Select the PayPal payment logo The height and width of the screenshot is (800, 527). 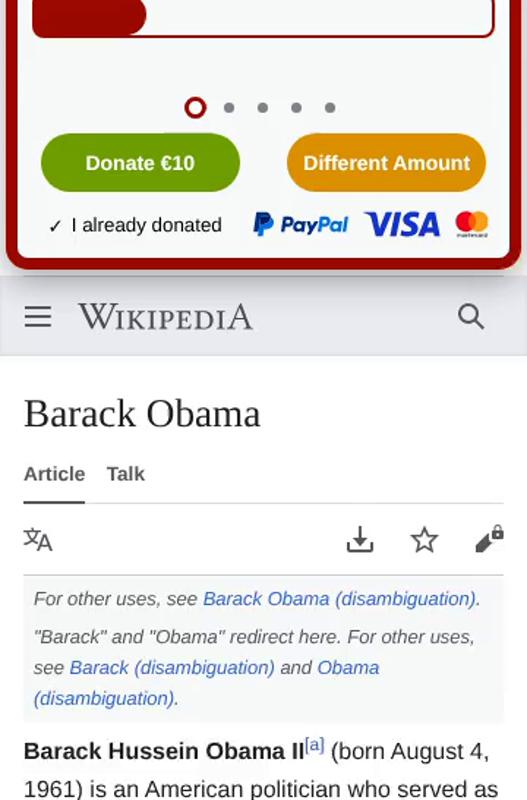coord(301,224)
